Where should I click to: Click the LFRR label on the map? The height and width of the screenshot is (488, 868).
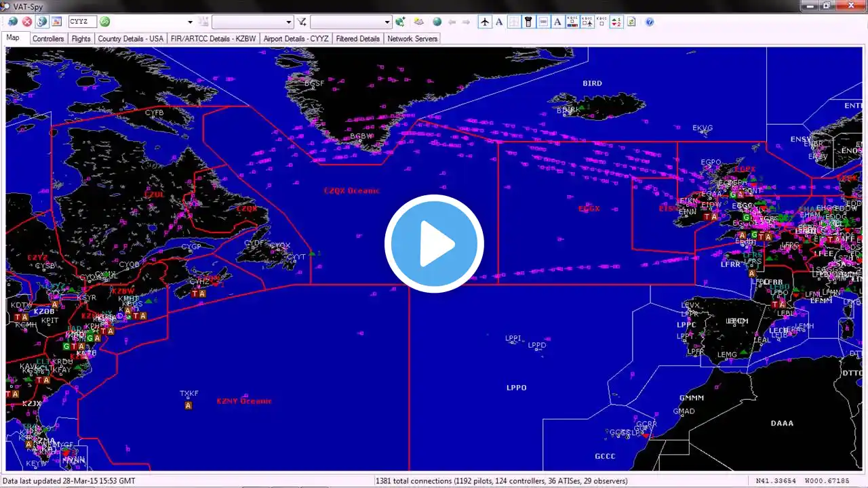(730, 265)
